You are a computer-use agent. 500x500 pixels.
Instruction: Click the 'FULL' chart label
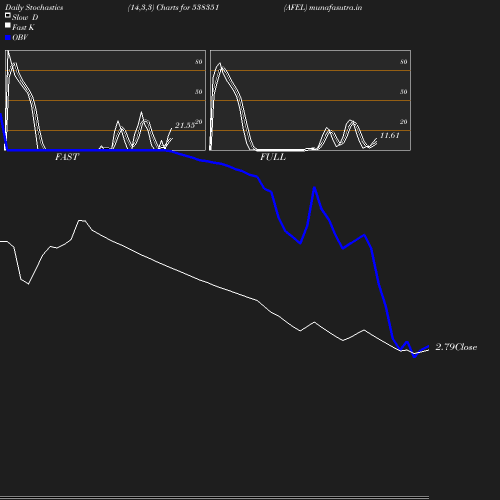pyautogui.click(x=273, y=157)
